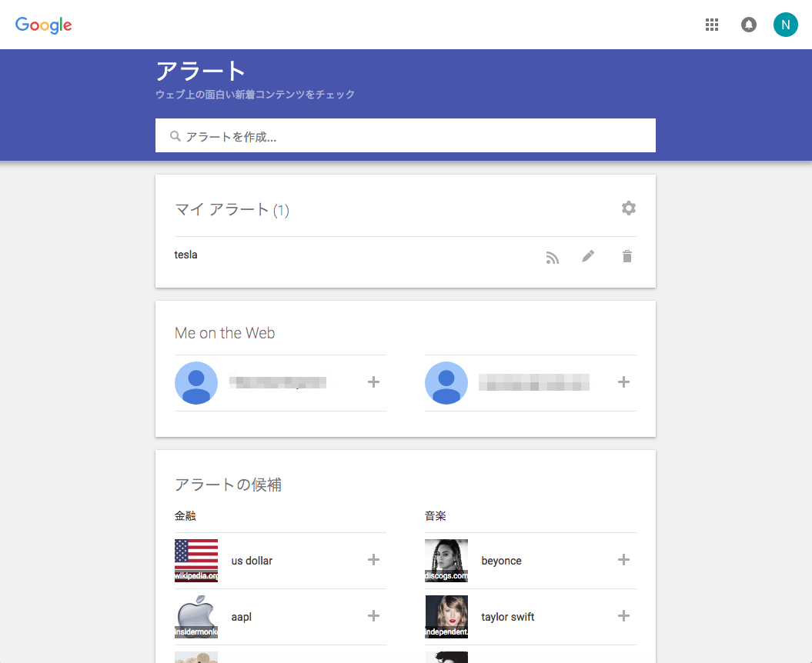Click the 金融 category heading
Viewport: 812px width, 663px height.
coord(185,515)
